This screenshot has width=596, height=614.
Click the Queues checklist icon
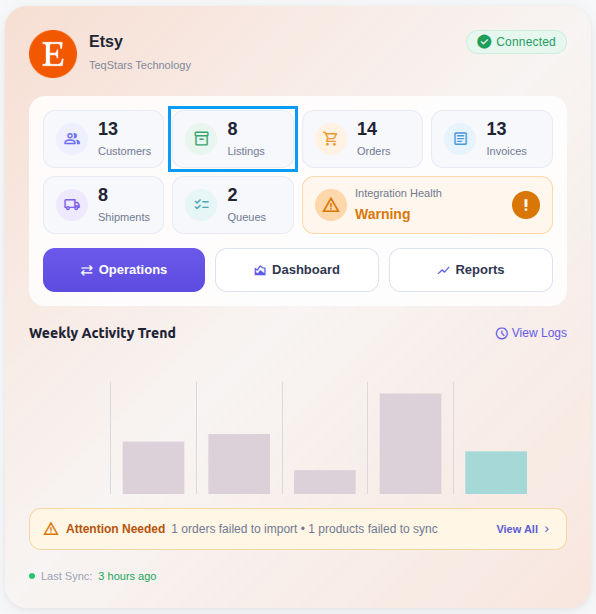pos(201,205)
